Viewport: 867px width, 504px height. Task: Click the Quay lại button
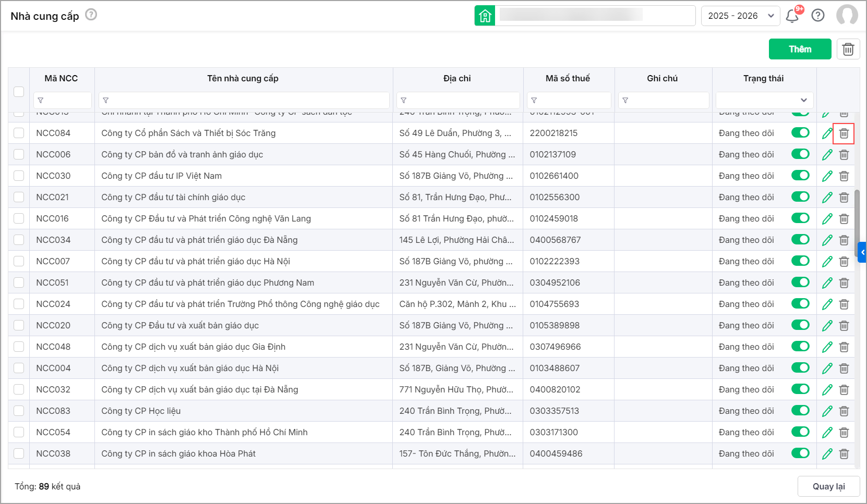[x=828, y=486]
